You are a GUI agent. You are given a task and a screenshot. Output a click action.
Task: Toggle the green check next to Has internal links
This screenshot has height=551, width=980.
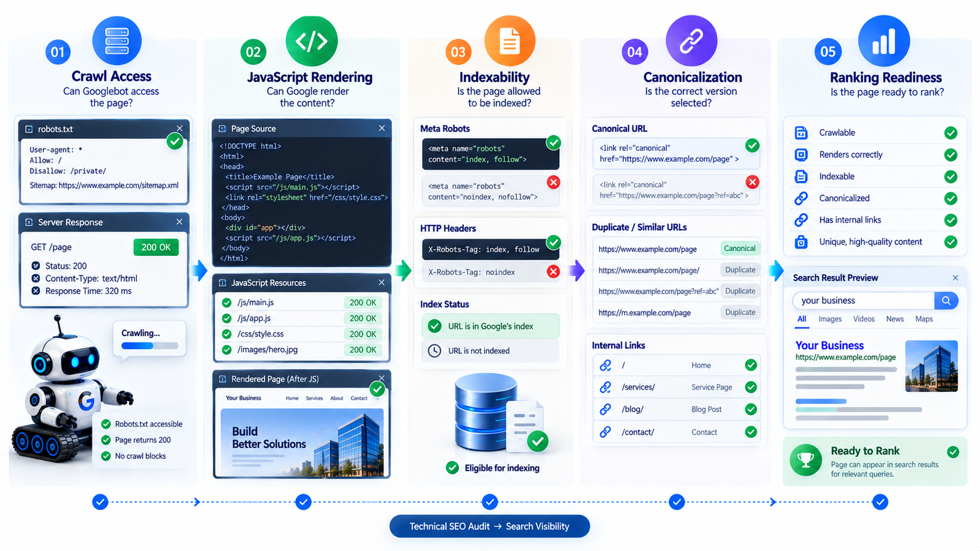tap(951, 220)
